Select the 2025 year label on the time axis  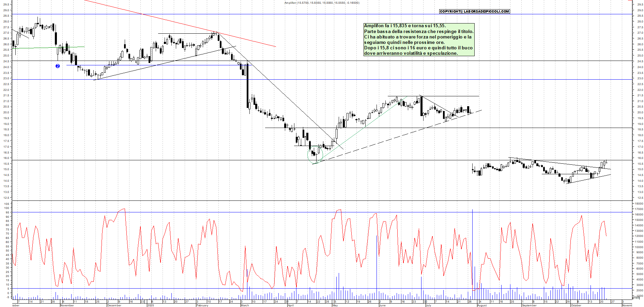151,305
